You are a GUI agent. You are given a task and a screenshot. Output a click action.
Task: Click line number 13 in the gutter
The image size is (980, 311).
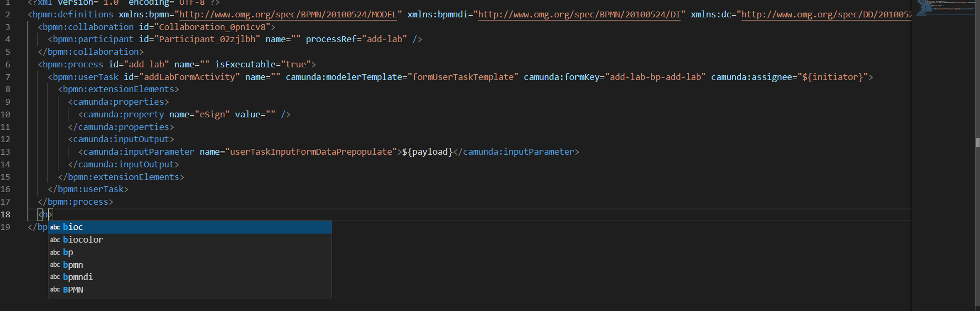[5, 152]
